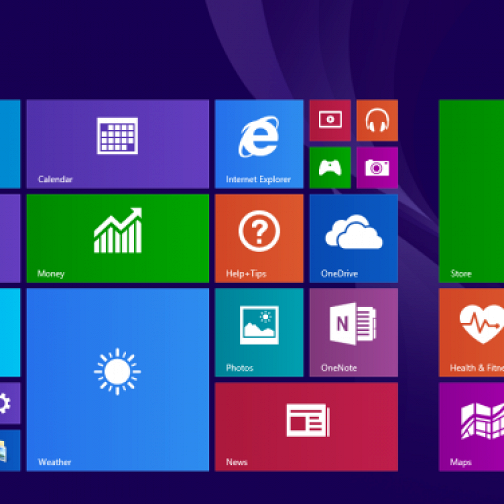Open Health & Fitness tile
The width and height of the screenshot is (504, 504).
(471, 333)
